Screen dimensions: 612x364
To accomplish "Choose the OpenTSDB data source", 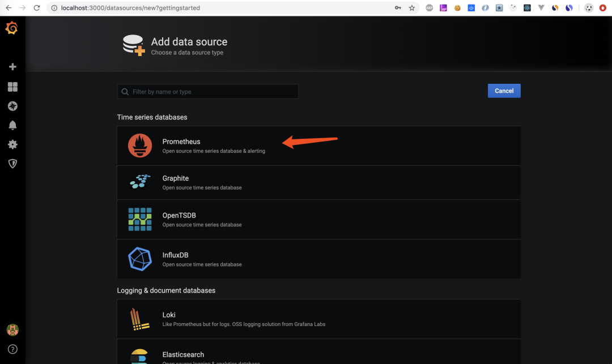I will pos(318,220).
